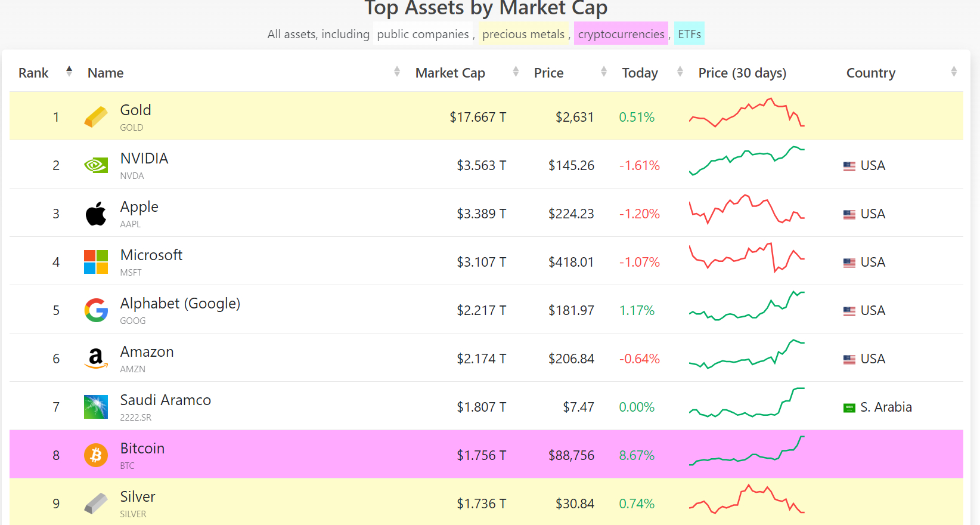
Task: Click the S. Arabia country label
Action: (886, 407)
